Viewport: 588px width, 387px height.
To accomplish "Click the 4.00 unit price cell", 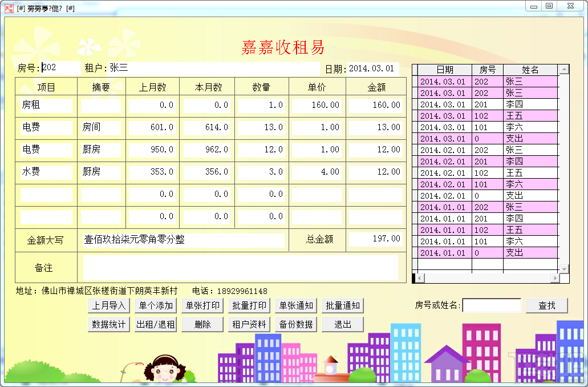I will click(317, 172).
